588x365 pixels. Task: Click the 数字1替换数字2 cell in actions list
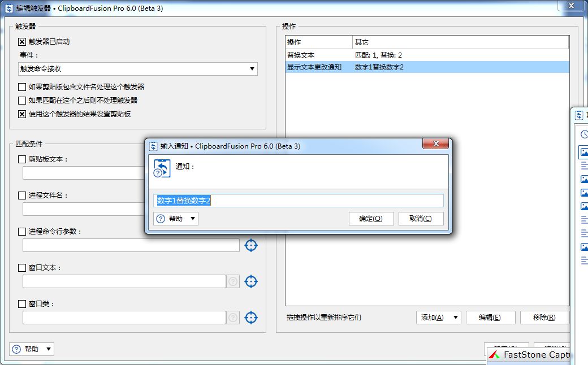coord(379,67)
